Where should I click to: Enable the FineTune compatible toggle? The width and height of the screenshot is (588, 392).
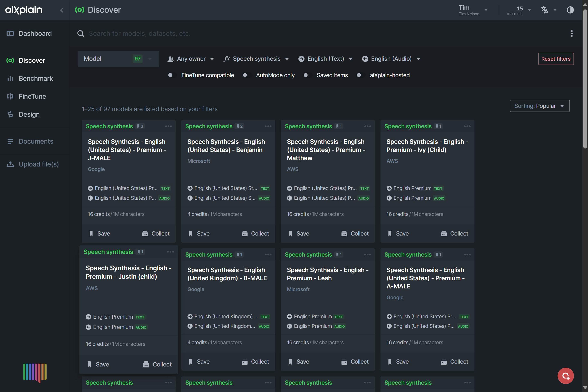[x=172, y=75]
